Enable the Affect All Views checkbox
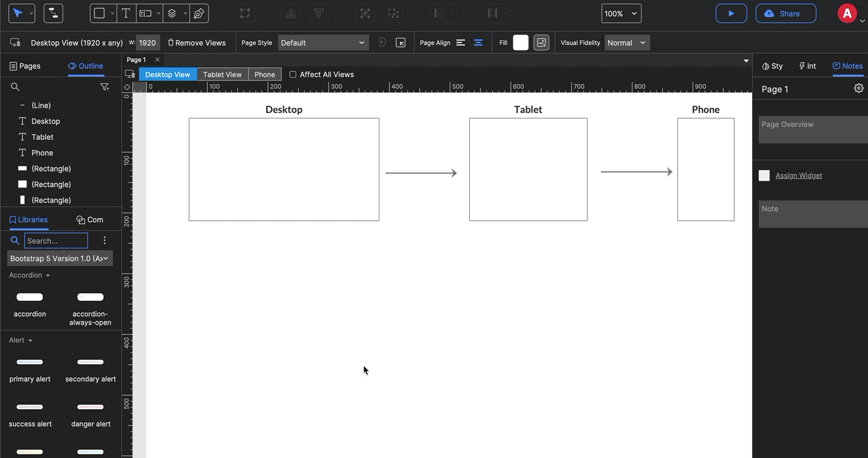Image resolution: width=868 pixels, height=458 pixels. pos(293,74)
